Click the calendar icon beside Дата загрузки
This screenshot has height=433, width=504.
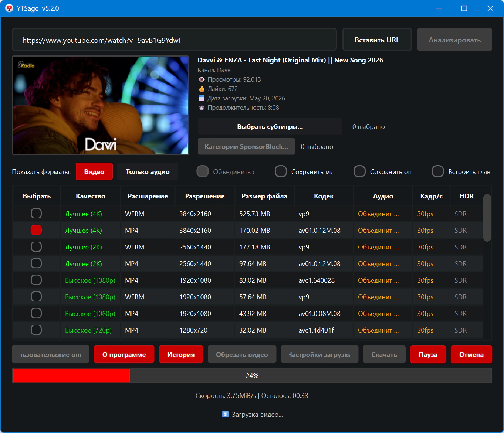click(202, 98)
